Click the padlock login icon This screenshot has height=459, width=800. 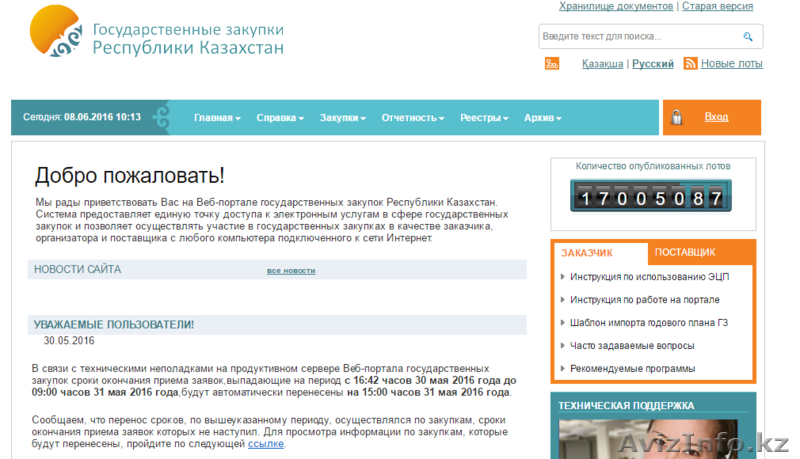tap(677, 117)
